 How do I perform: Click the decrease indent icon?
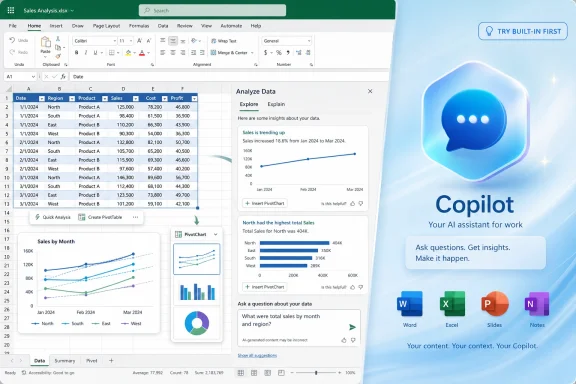pyautogui.click(x=193, y=53)
